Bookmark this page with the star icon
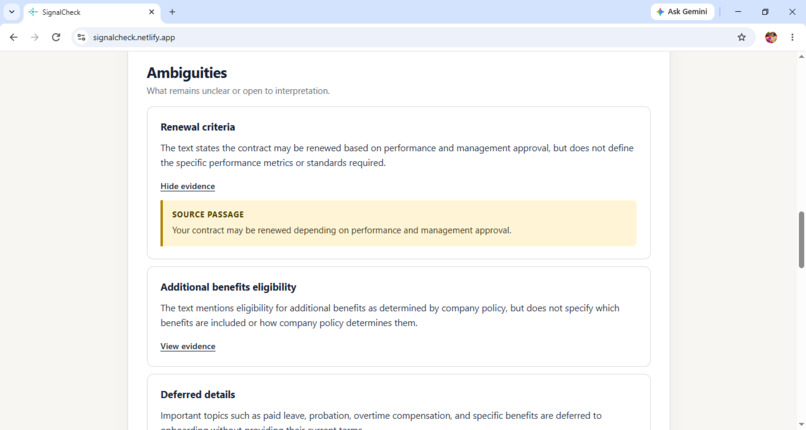 pos(741,37)
